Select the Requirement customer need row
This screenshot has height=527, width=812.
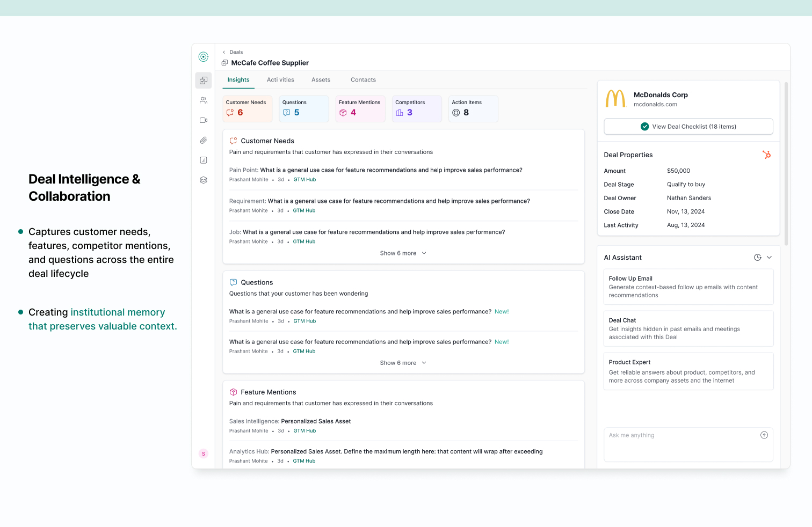403,206
